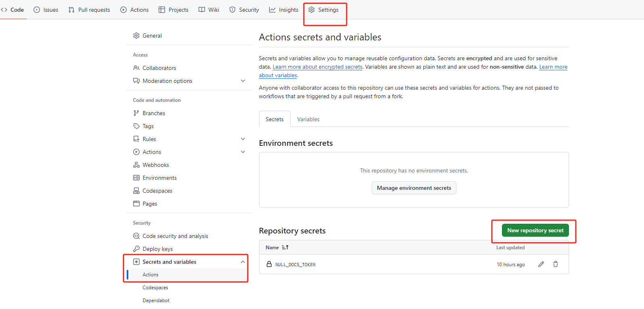The height and width of the screenshot is (309, 644).
Task: Open Learn more about encrypted secrets link
Action: [318, 67]
